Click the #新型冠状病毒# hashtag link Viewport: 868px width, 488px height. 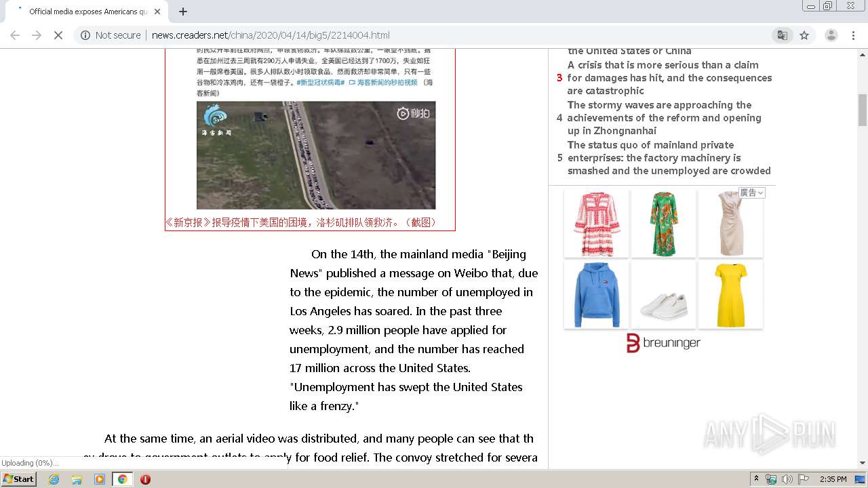coord(321,82)
